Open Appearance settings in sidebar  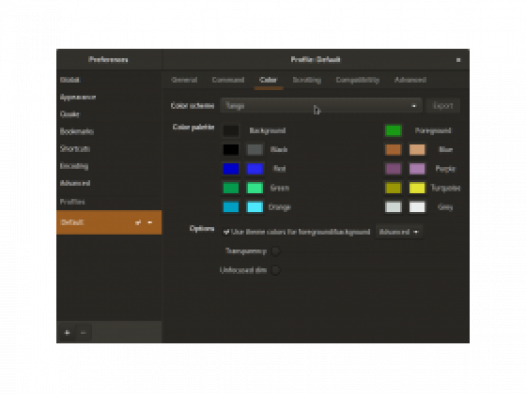pyautogui.click(x=78, y=97)
